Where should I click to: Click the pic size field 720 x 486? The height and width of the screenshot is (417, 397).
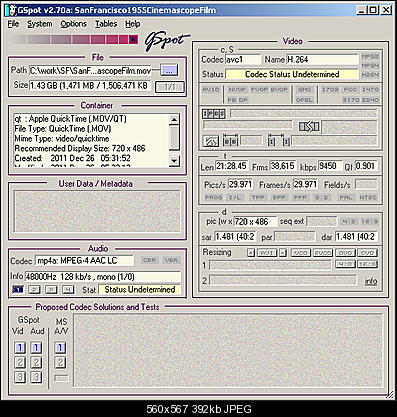[x=255, y=221]
